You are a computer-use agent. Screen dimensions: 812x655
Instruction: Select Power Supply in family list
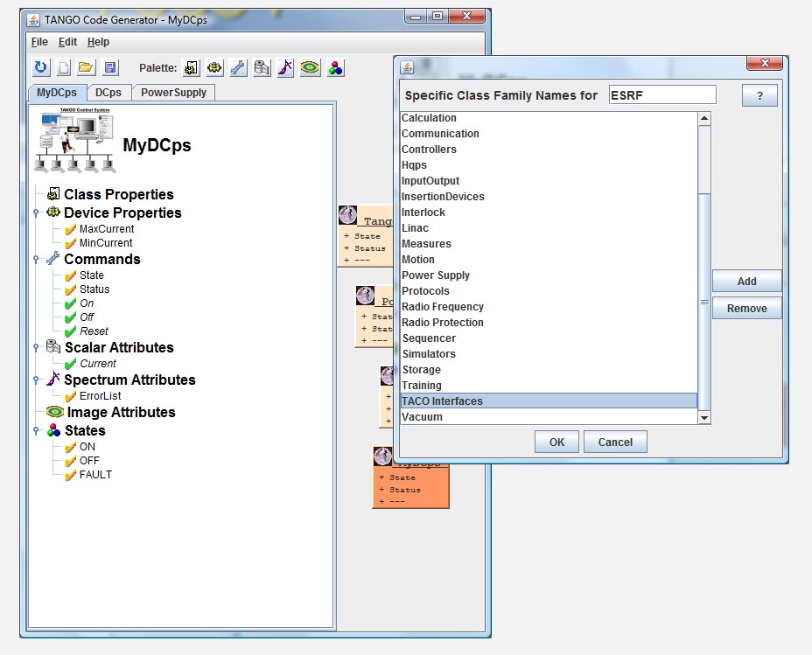[x=549, y=275]
